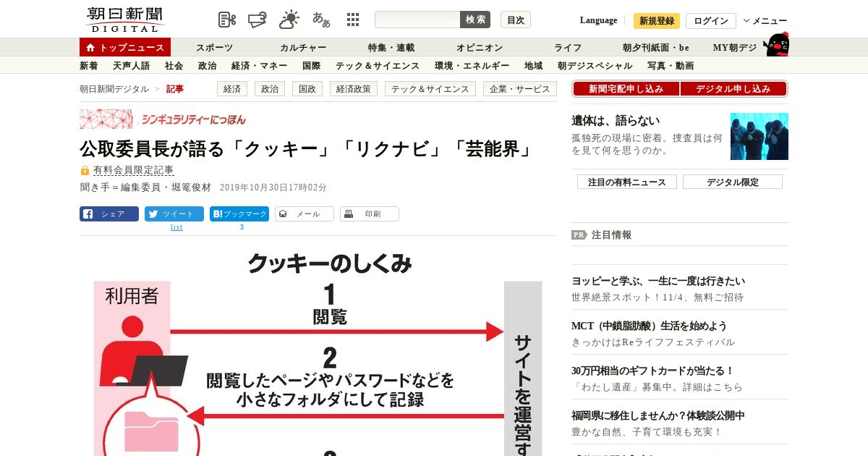Open the 写真・動画 submenu item
The height and width of the screenshot is (456, 868).
[x=671, y=66]
